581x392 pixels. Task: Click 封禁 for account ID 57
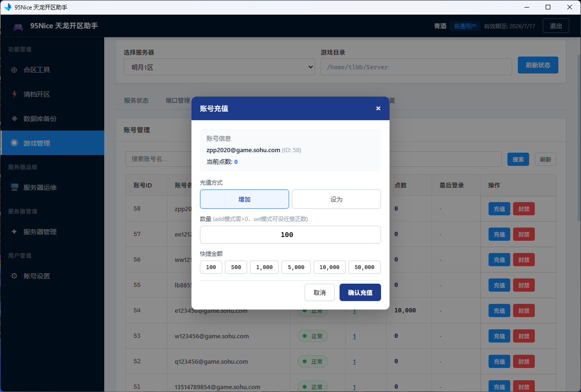(524, 234)
